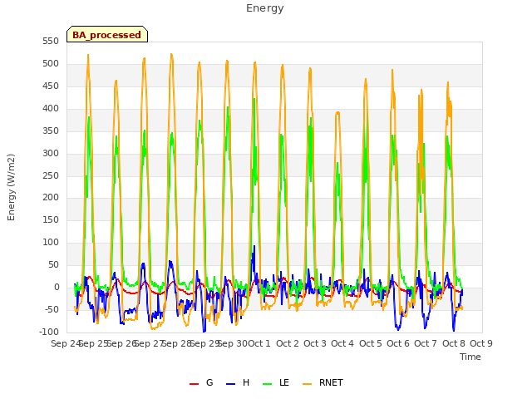This screenshot has width=532, height=399.
Task: Click the -100 y-axis tick label
Action: pos(49,332)
